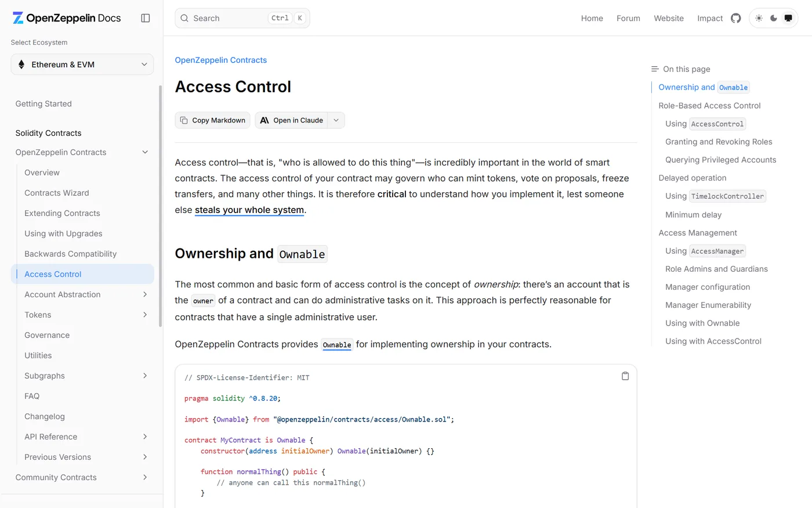
Task: Open Extending Contracts page
Action: click(62, 213)
